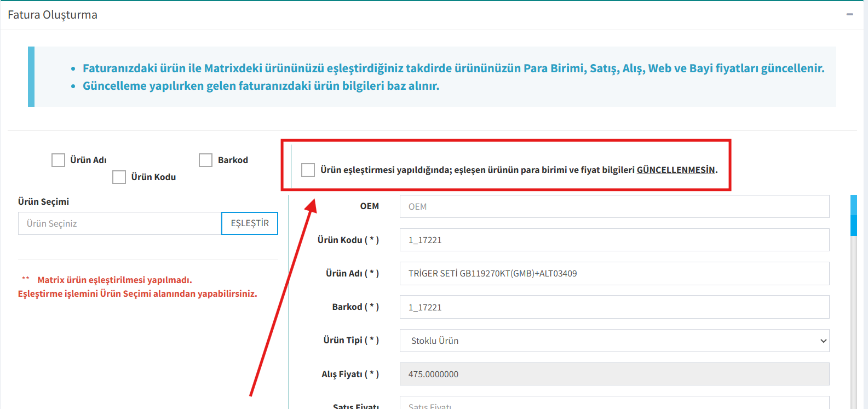Click the underlined GÜNCELLENMESİN text
The height and width of the screenshot is (409, 868).
pos(676,170)
